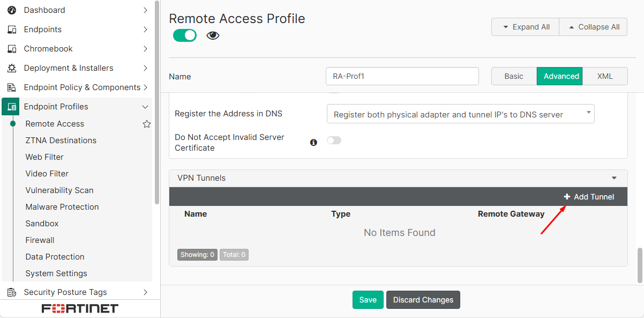Open the XML tab
The image size is (644, 318).
(605, 76)
